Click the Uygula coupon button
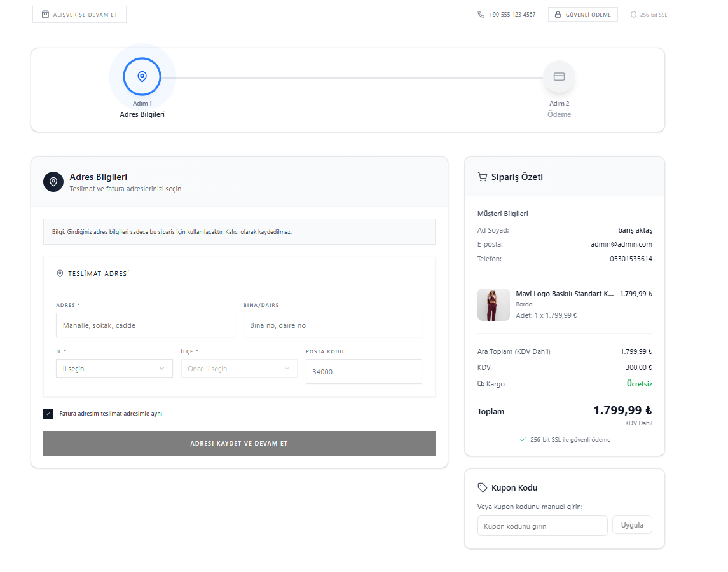The height and width of the screenshot is (572, 728). [631, 525]
